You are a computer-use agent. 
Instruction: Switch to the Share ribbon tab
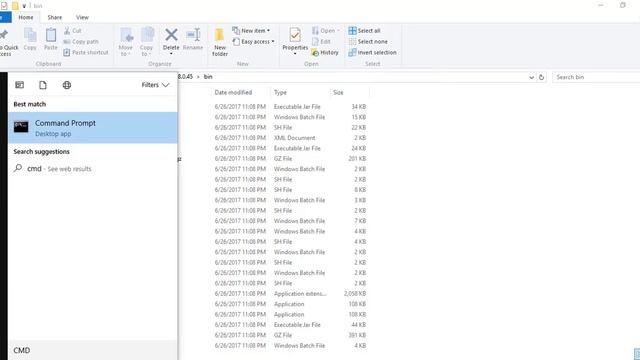54,18
